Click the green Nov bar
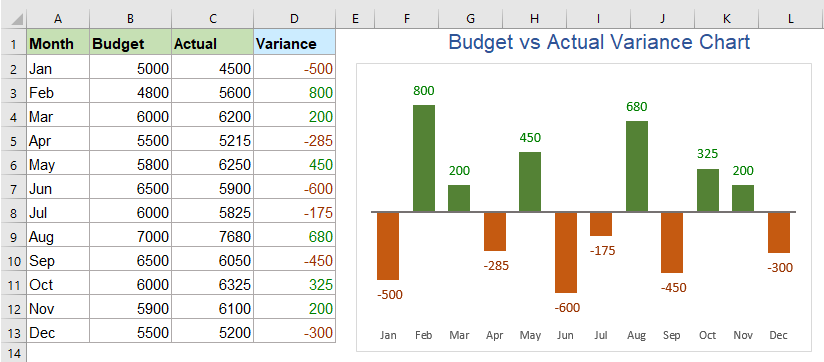Viewport: 824px width, 362px height. click(x=743, y=198)
